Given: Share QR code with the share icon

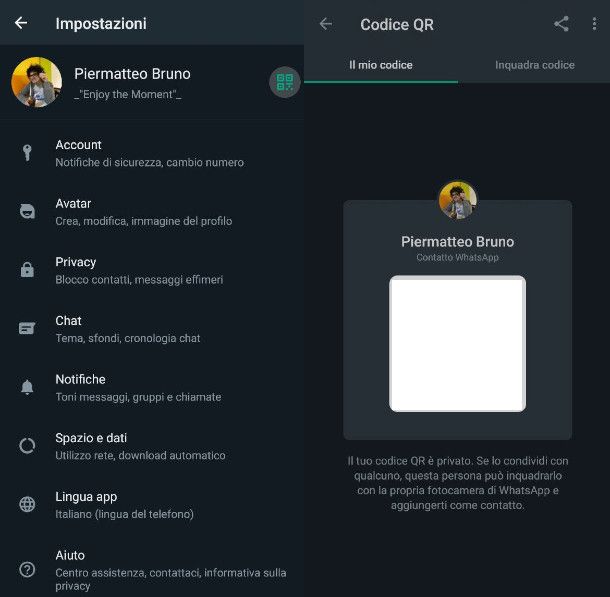Looking at the screenshot, I should pos(561,24).
